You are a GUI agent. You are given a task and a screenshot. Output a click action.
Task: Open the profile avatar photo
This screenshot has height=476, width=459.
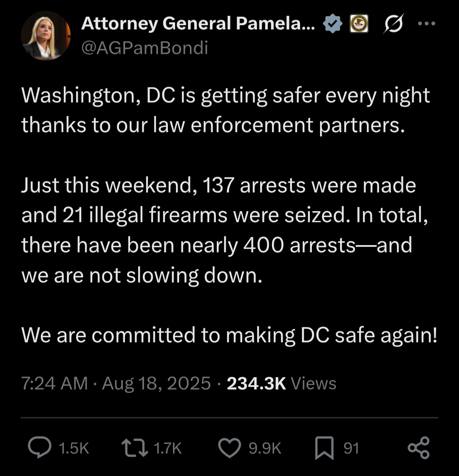pyautogui.click(x=45, y=35)
